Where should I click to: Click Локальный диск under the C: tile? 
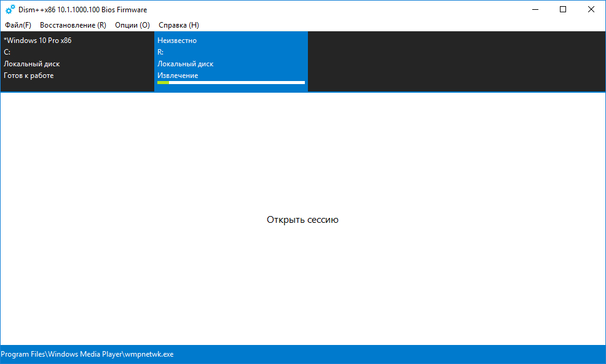pos(32,64)
